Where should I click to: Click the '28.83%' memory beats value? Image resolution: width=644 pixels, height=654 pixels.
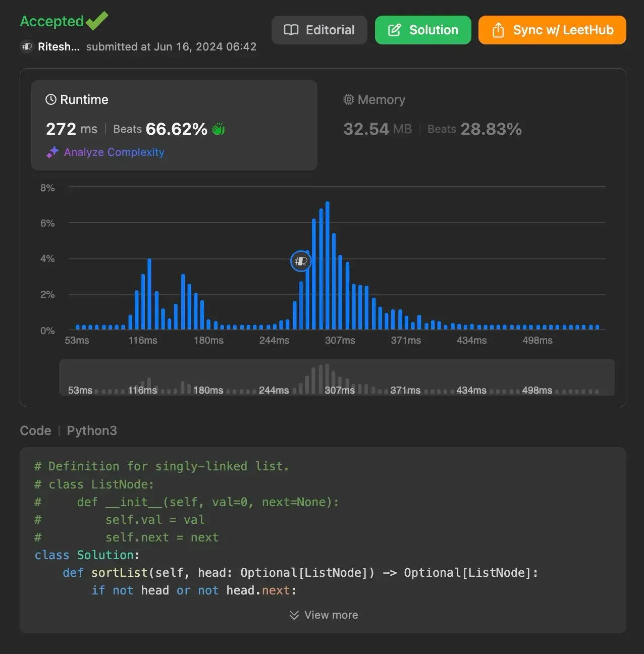[491, 129]
